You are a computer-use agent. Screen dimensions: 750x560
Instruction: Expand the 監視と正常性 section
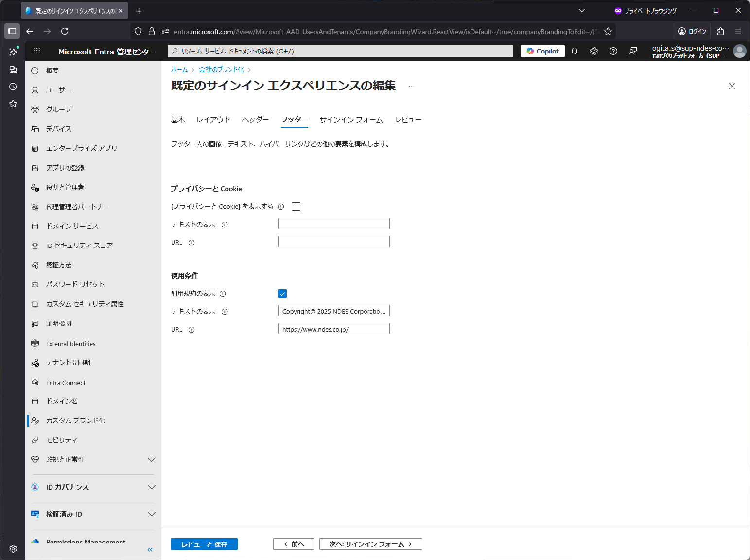[151, 460]
